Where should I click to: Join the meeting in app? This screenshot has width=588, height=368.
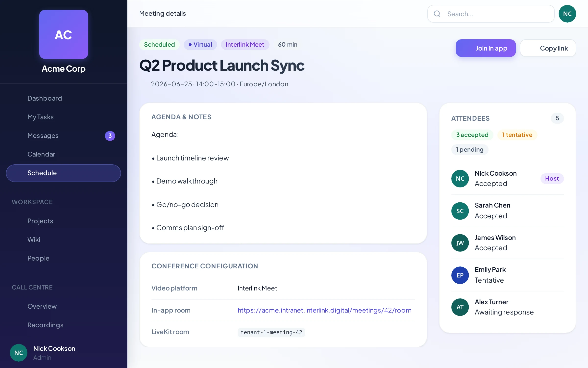point(486,48)
